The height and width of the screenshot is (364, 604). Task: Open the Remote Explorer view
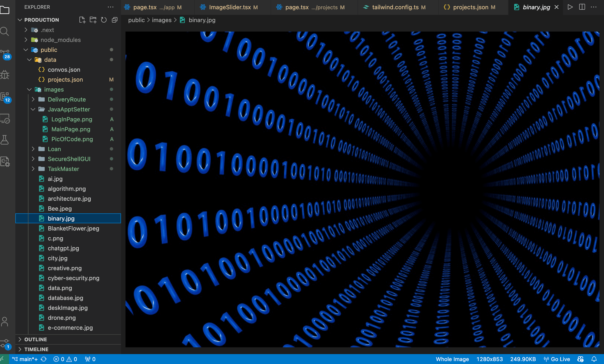pos(5,119)
